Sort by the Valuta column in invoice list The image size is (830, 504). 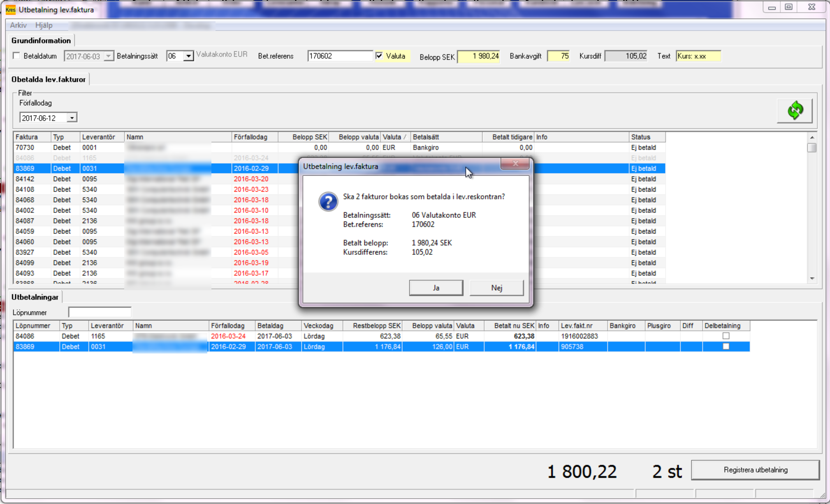coord(395,137)
